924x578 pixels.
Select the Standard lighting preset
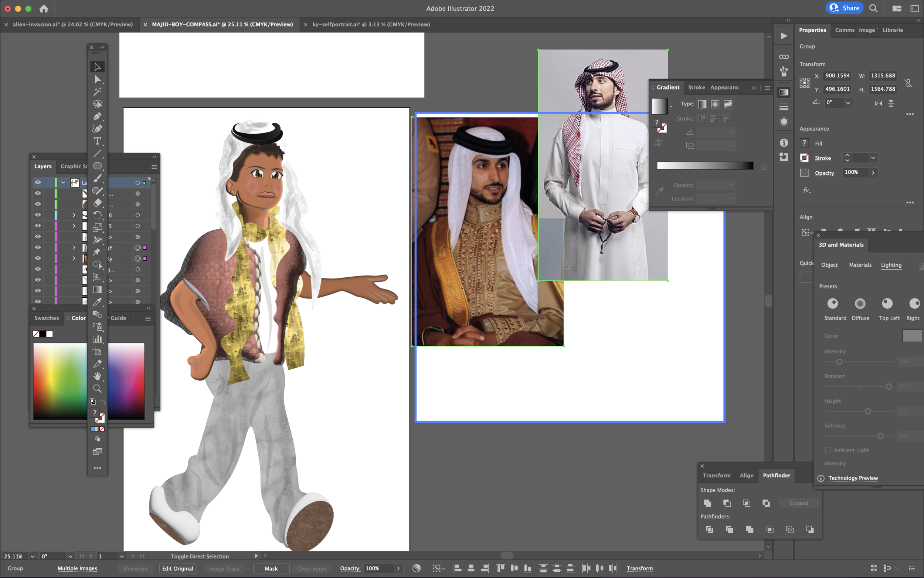click(x=833, y=304)
